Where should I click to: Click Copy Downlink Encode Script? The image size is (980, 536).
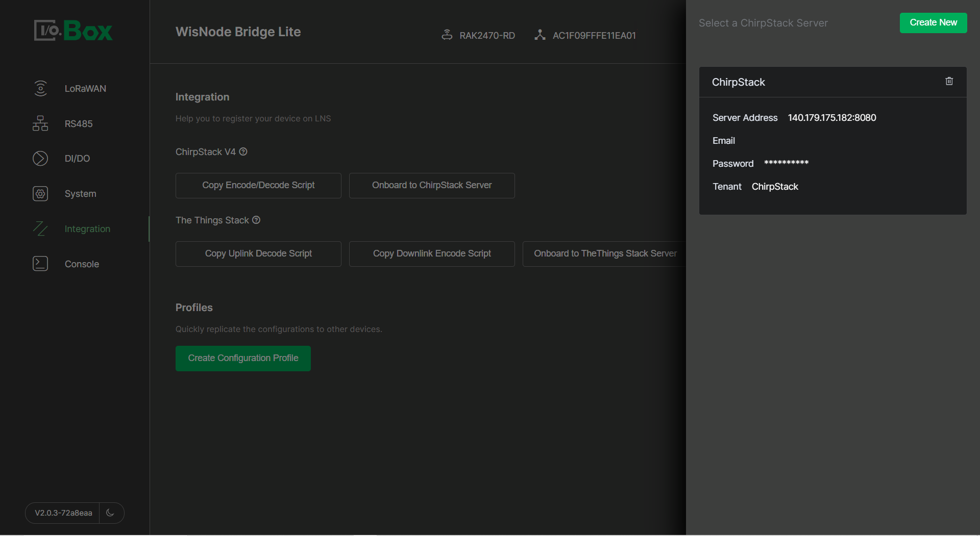point(432,254)
